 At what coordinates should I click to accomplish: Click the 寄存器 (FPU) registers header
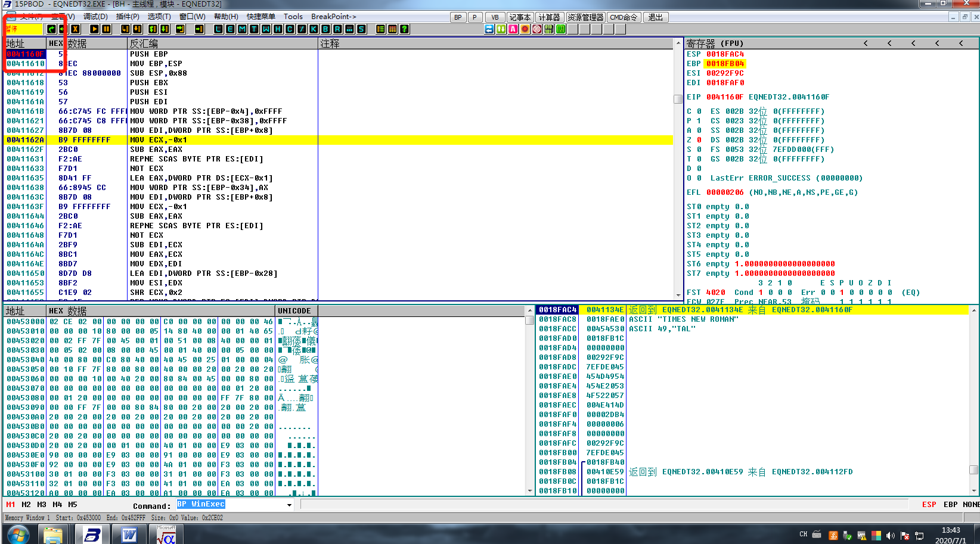[715, 43]
